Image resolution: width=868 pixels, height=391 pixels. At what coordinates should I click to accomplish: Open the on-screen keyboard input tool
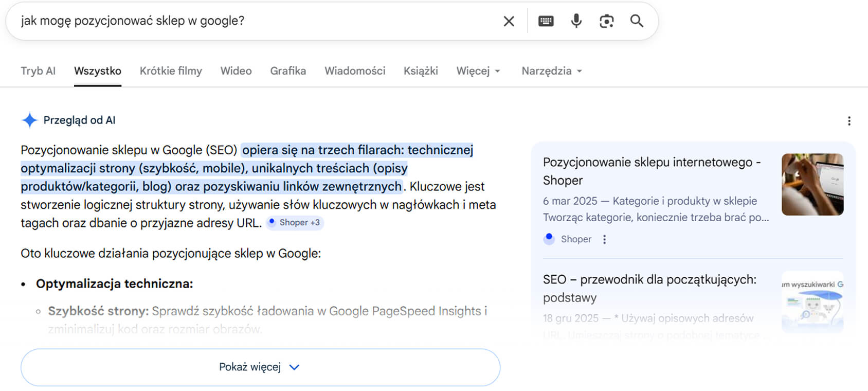pyautogui.click(x=546, y=21)
